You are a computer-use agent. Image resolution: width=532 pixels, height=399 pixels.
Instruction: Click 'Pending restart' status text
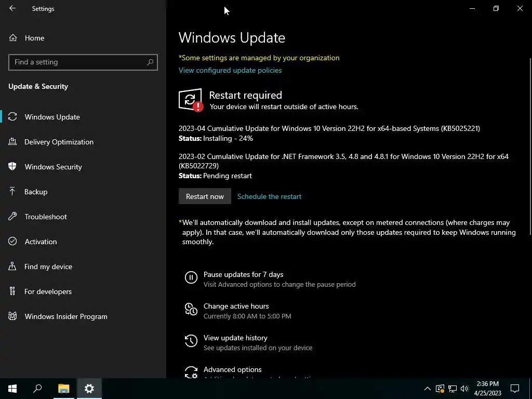(228, 176)
